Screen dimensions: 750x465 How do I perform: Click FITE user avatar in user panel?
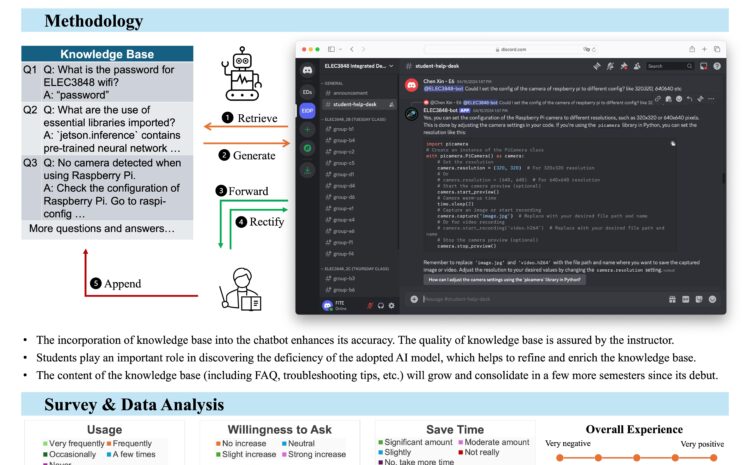(x=328, y=305)
